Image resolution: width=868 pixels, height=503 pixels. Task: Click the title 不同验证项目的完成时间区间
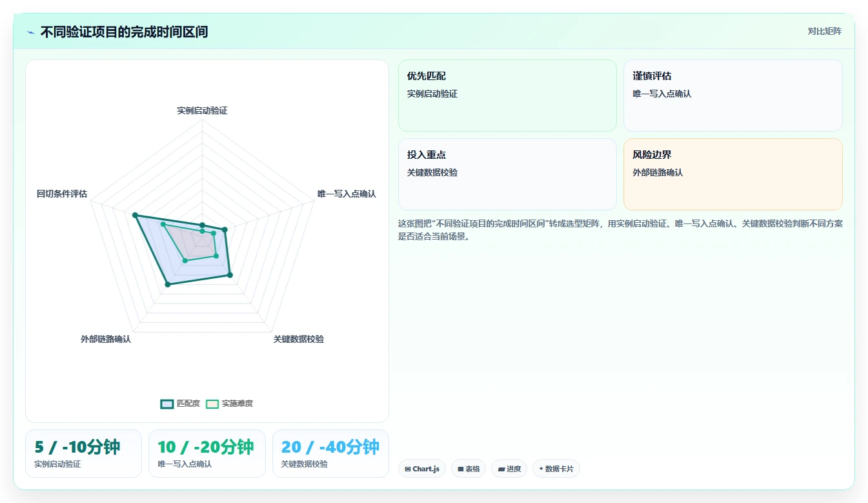click(124, 32)
